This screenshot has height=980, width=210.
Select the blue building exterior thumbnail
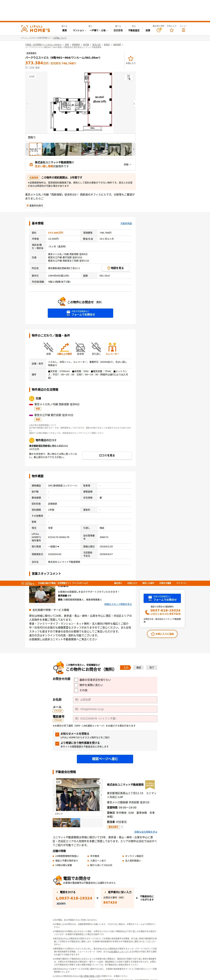(49, 149)
